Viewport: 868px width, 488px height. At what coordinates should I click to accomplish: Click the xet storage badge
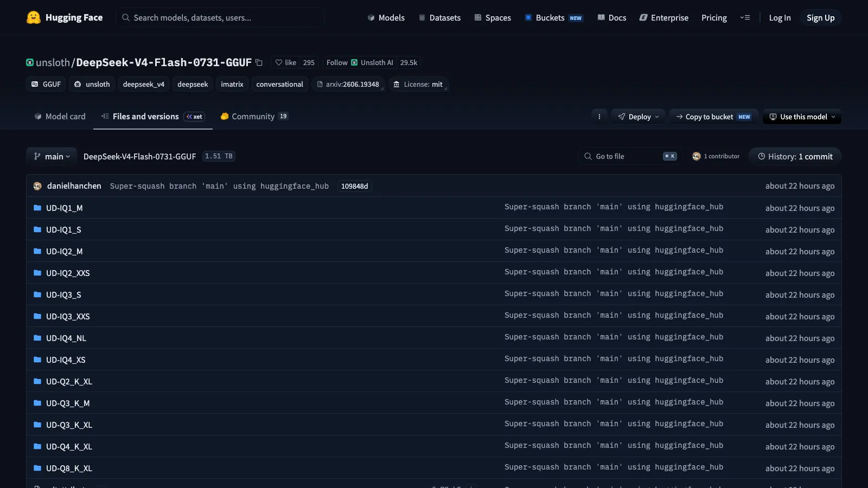194,117
